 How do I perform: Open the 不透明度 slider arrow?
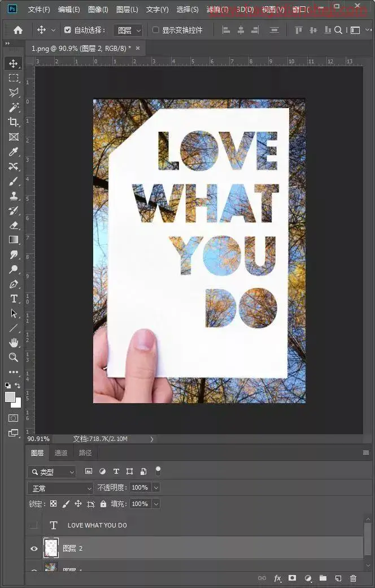click(x=156, y=487)
